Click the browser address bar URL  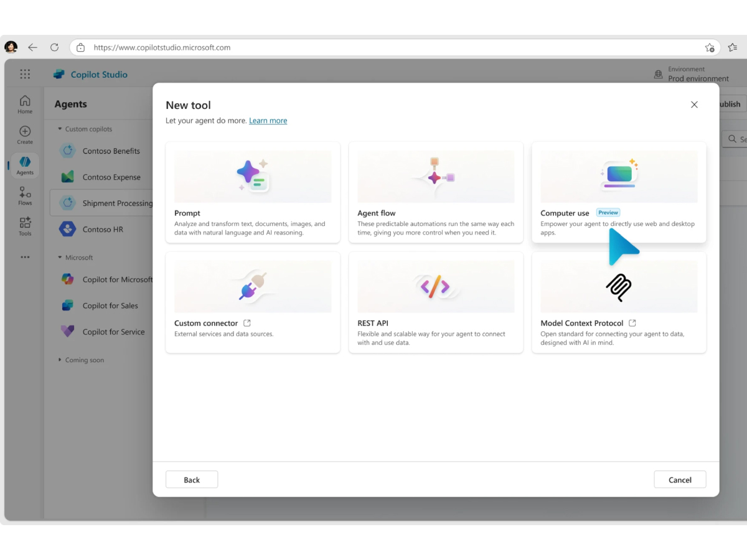(162, 47)
